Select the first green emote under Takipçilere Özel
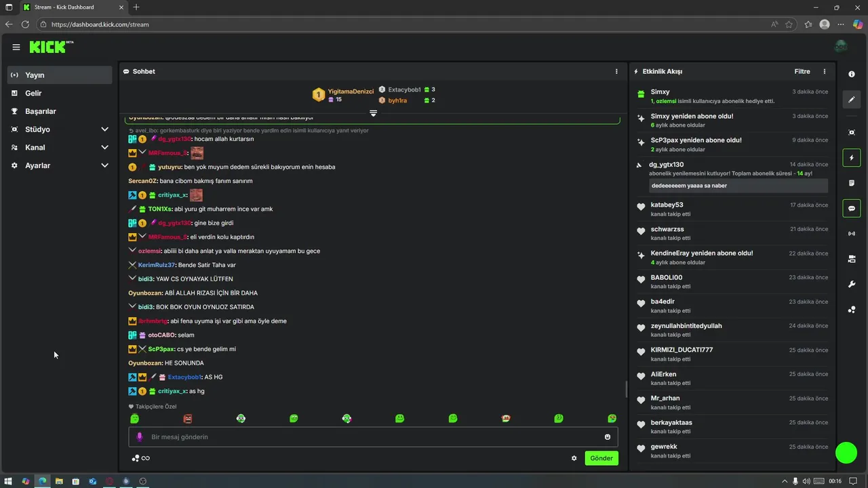This screenshot has height=488, width=868. [134, 419]
